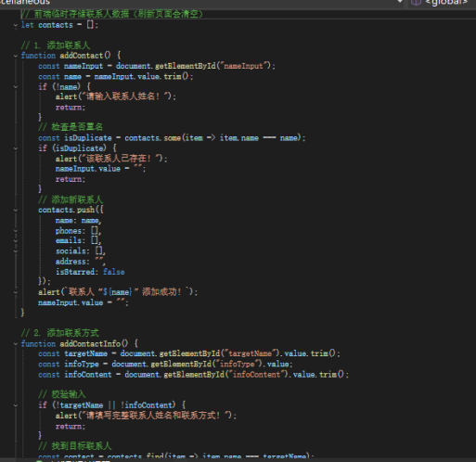The height and width of the screenshot is (462, 476).
Task: Click 'contacts.some' in isDuplicate line
Action: pos(152,138)
